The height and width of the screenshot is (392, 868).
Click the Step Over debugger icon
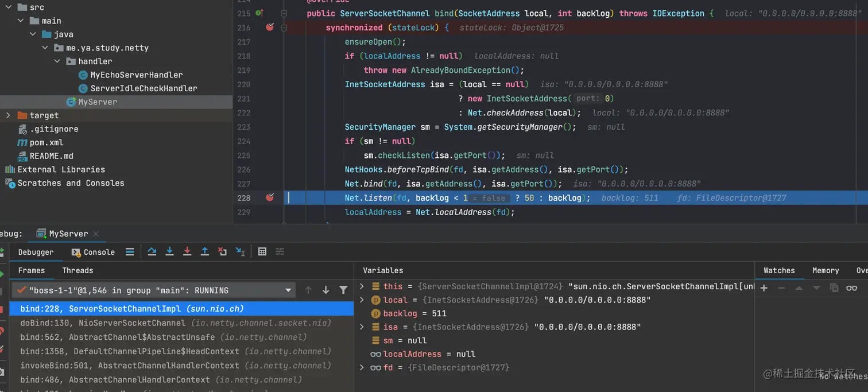tap(152, 251)
